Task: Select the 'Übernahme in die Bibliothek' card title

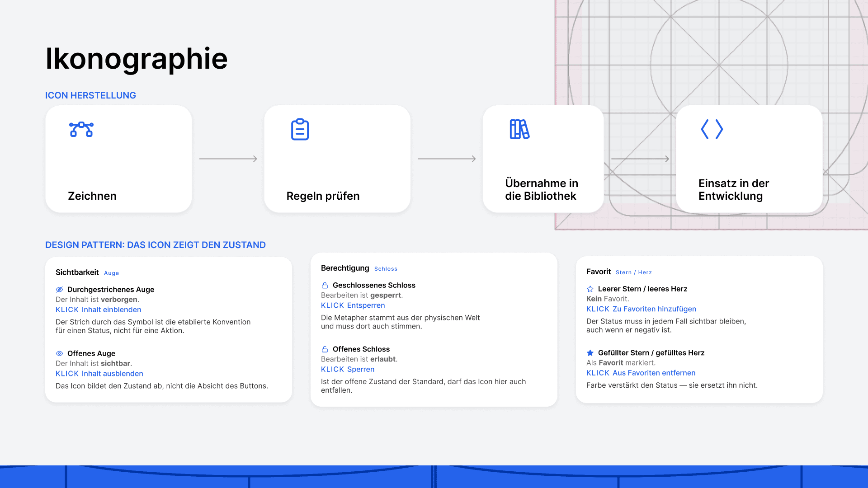Action: pyautogui.click(x=542, y=190)
